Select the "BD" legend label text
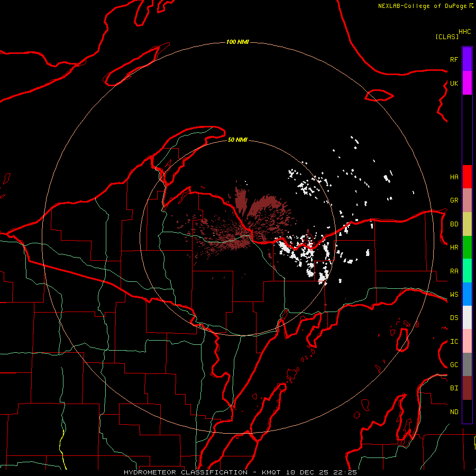 (x=454, y=224)
